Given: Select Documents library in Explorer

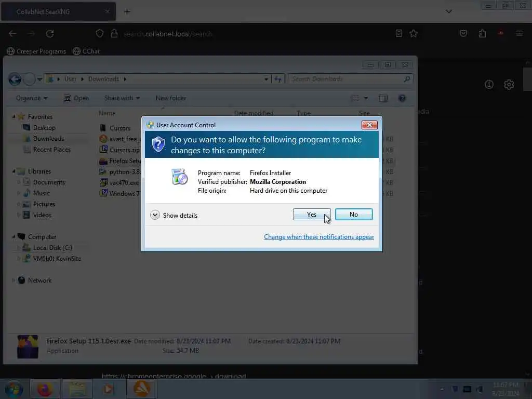Looking at the screenshot, I should pos(49,182).
